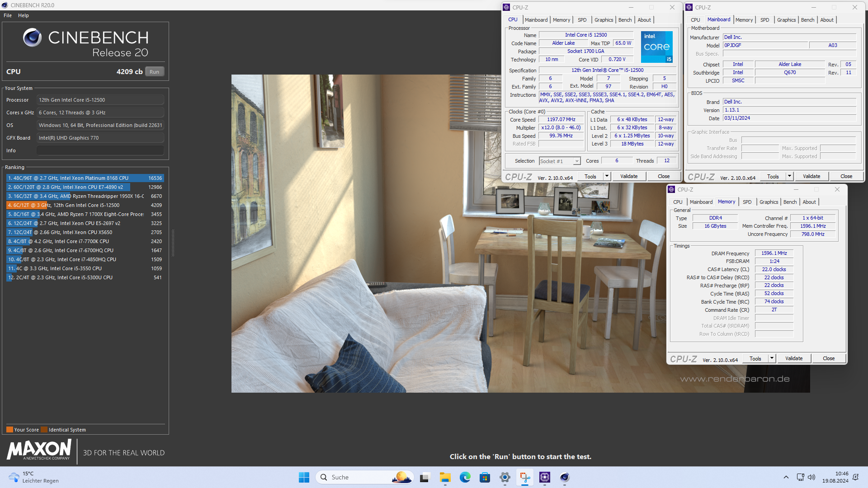Screen dimensions: 868x488
Task: Click the Intel Core i5 logo badge
Action: [657, 47]
